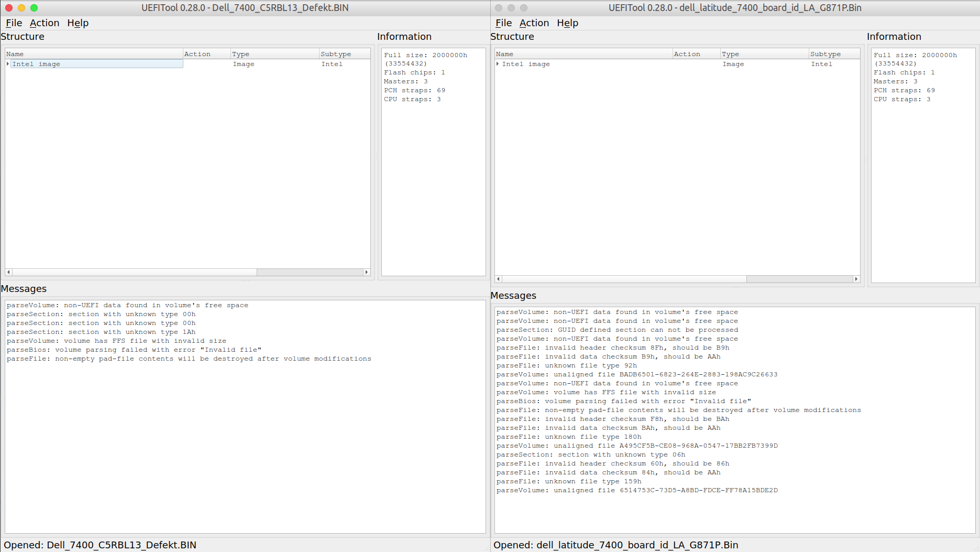
Task: Click status bar 'Opened: Dell_7400_C5RBL13_Defekt.BIN'
Action: click(x=100, y=545)
